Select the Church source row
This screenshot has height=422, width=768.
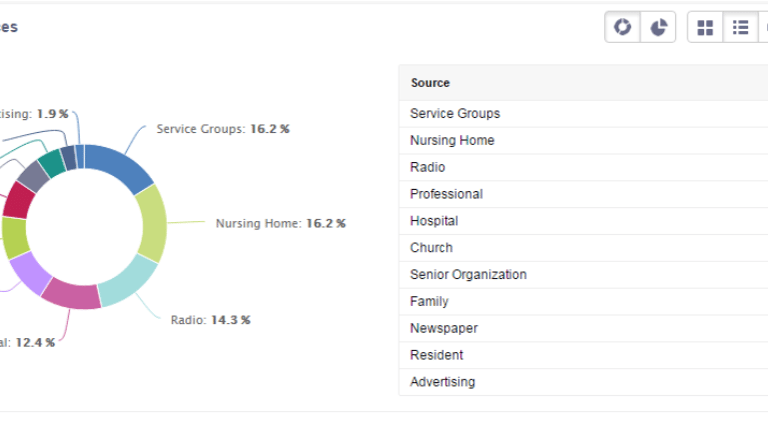583,248
